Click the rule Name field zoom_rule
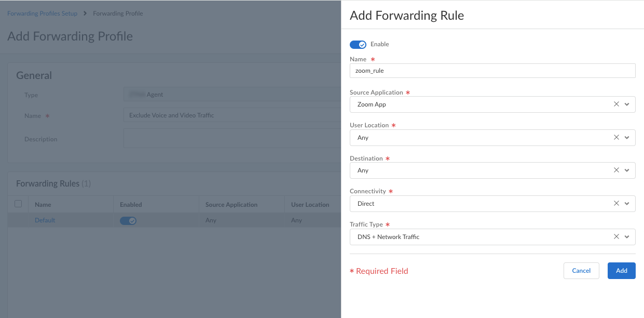The width and height of the screenshot is (644, 318). point(492,71)
